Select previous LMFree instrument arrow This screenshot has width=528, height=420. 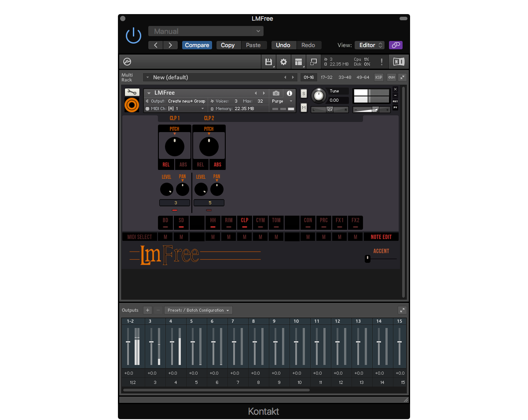pyautogui.click(x=256, y=93)
